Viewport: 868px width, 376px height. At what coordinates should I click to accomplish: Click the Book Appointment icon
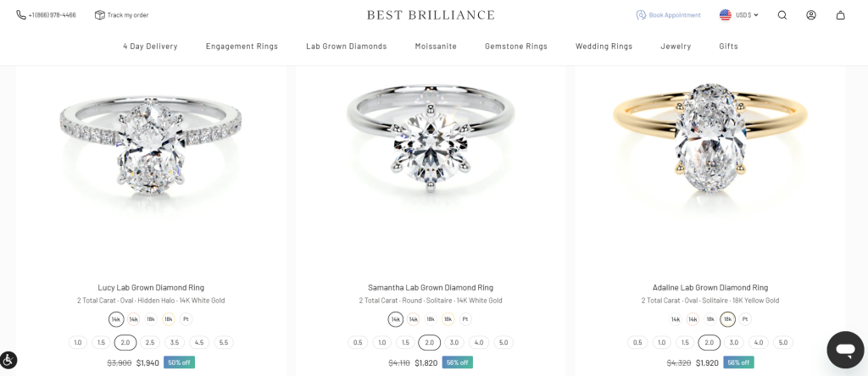tap(641, 15)
